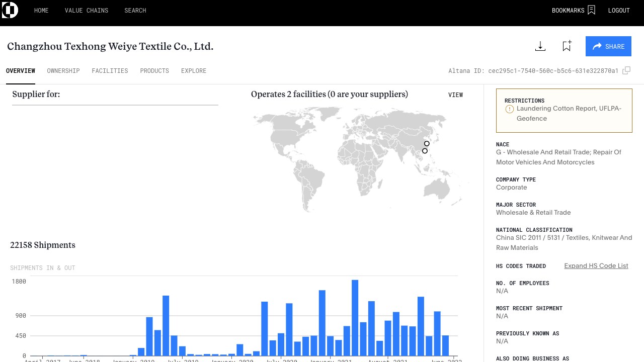644x362 pixels.
Task: Add this company to bookmarks
Action: tap(567, 46)
